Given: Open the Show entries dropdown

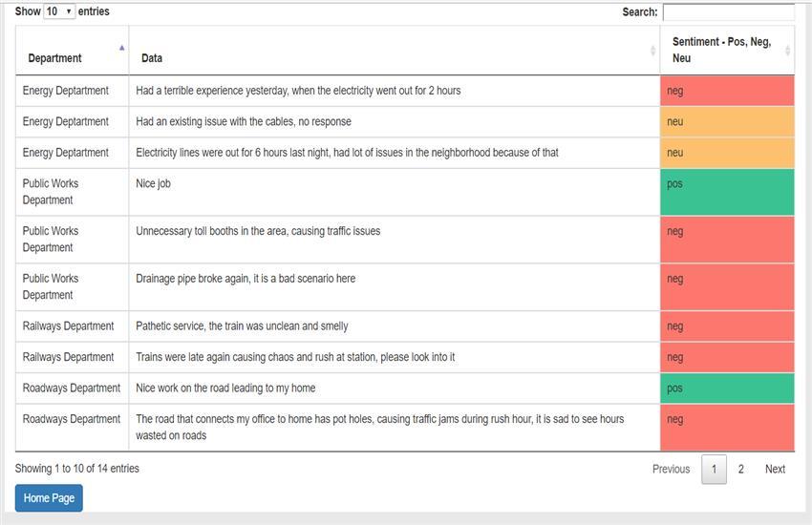Looking at the screenshot, I should click(x=59, y=11).
